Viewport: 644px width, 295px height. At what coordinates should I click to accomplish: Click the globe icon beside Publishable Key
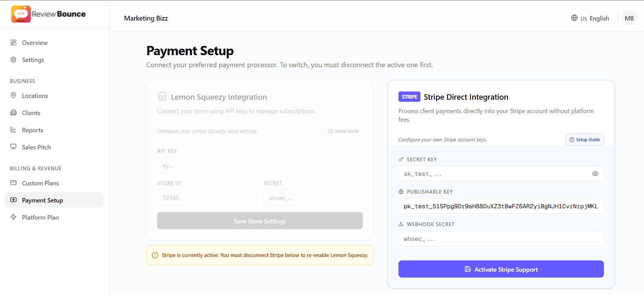401,192
